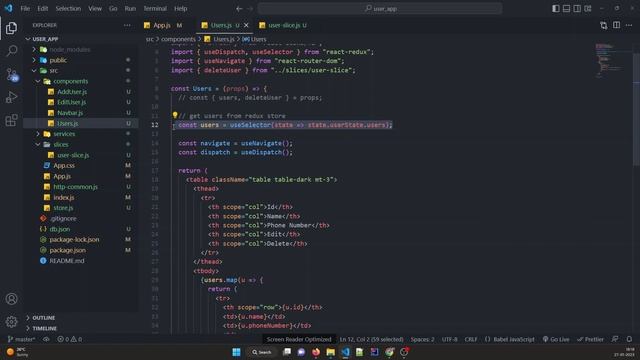The width and height of the screenshot is (640, 360).
Task: Click the components breadcrumb segment
Action: pos(178,39)
